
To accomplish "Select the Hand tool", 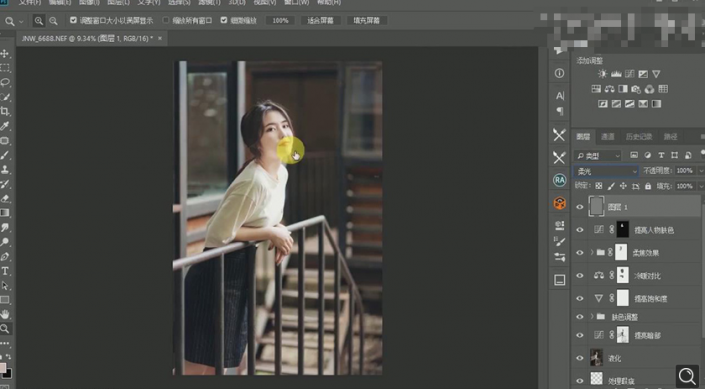I will (5, 314).
